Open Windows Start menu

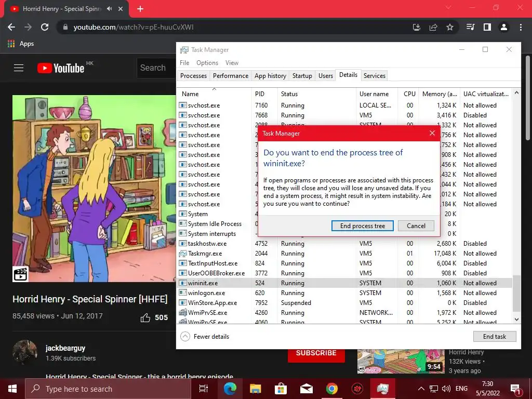coord(12,389)
